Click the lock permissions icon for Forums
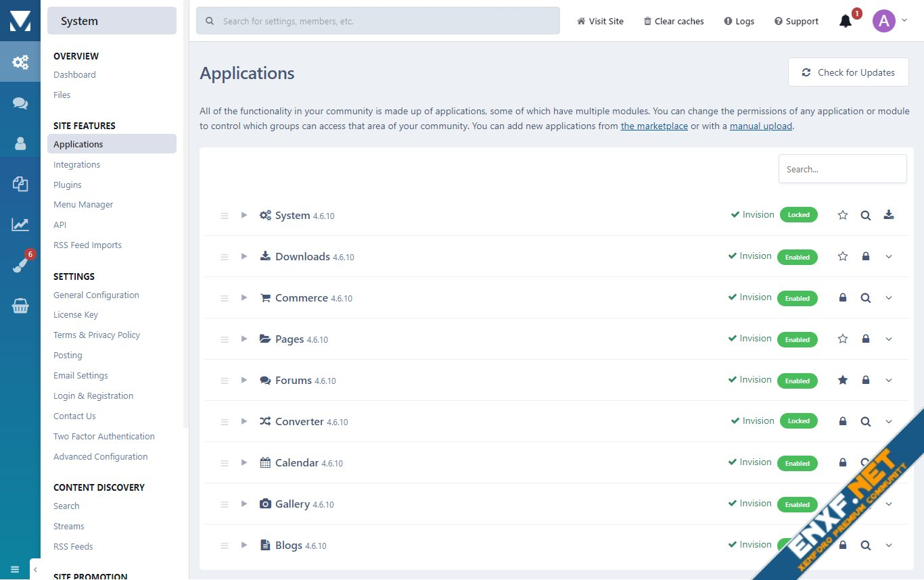This screenshot has height=580, width=924. 866,380
